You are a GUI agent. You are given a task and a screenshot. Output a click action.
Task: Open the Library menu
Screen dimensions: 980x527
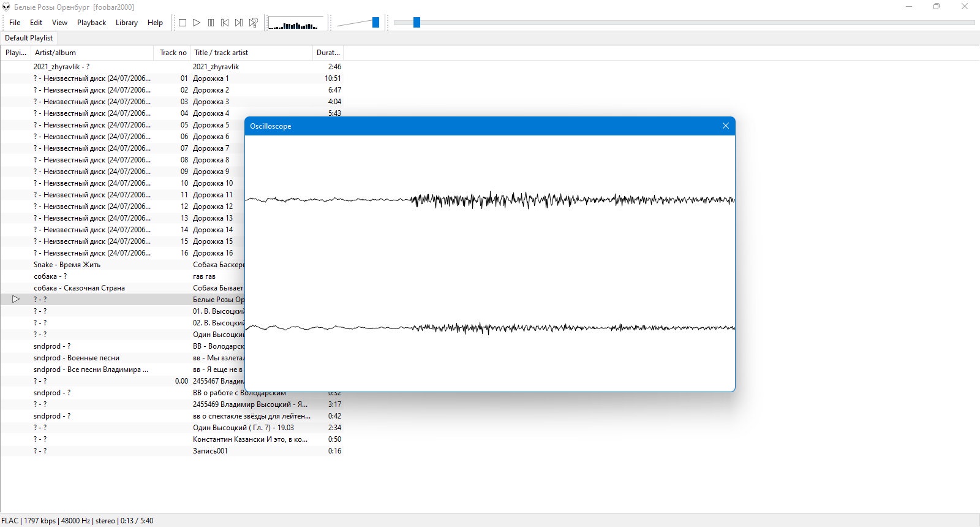[x=127, y=23]
